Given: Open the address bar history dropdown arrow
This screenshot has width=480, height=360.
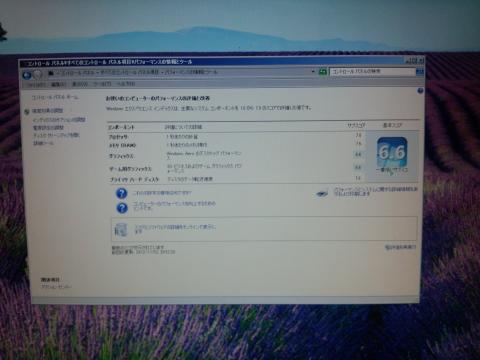Looking at the screenshot, I should (x=313, y=72).
